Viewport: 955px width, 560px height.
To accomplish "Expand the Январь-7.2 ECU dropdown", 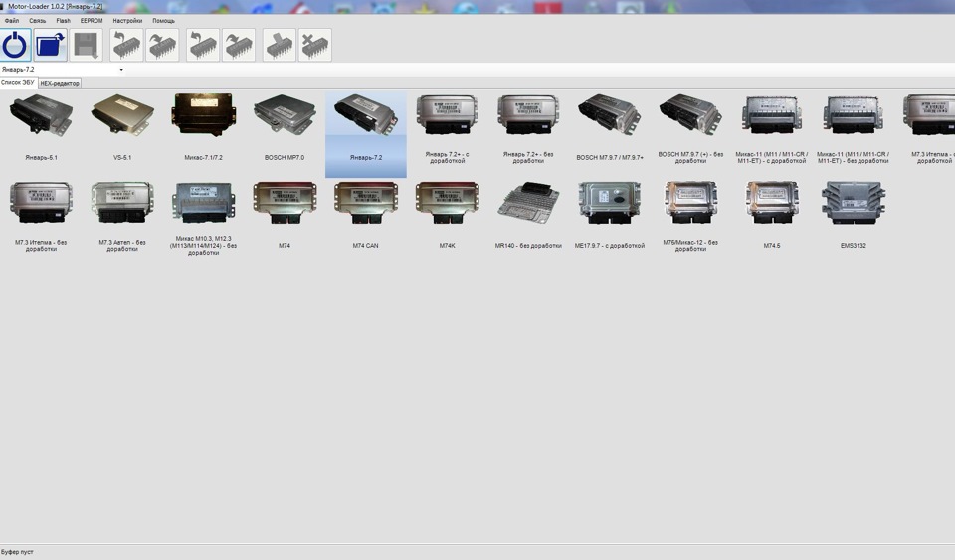I will (121, 70).
